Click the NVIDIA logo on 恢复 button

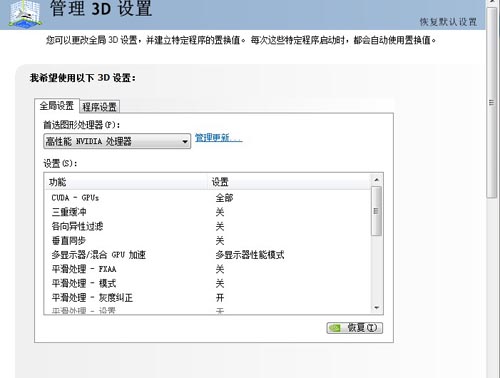[x=335, y=328]
